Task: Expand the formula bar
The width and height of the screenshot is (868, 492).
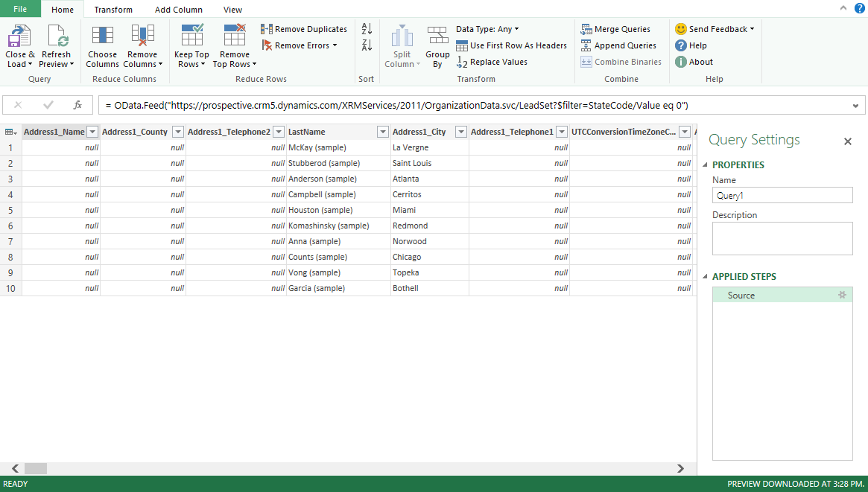Action: [x=855, y=106]
